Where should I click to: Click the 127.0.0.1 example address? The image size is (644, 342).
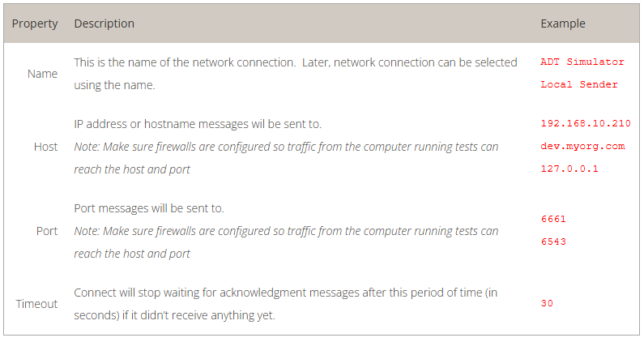569,169
